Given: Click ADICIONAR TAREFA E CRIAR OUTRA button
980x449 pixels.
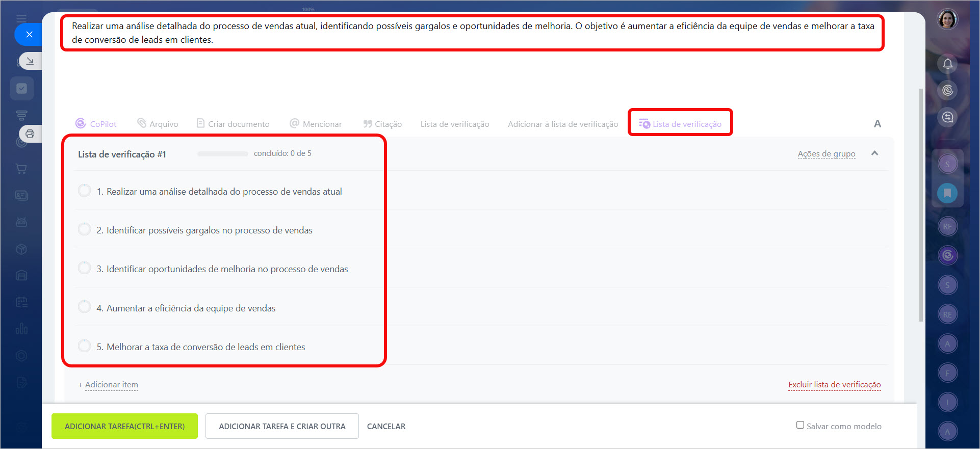Looking at the screenshot, I should [282, 426].
